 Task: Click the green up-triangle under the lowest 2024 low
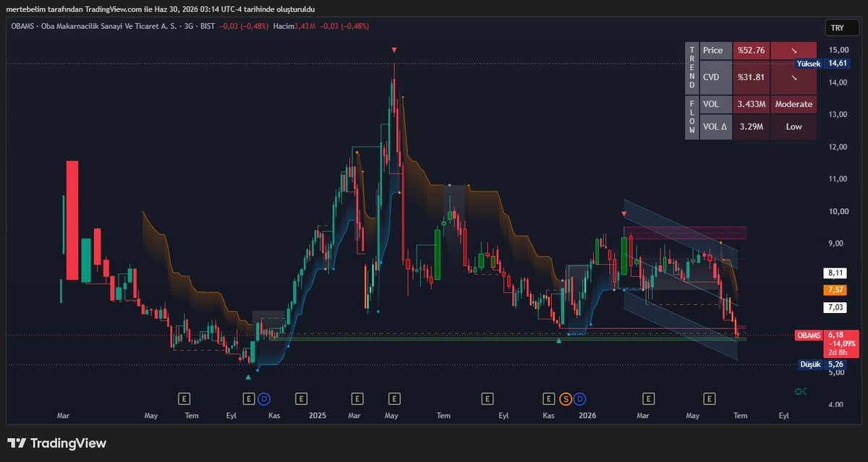(x=248, y=377)
